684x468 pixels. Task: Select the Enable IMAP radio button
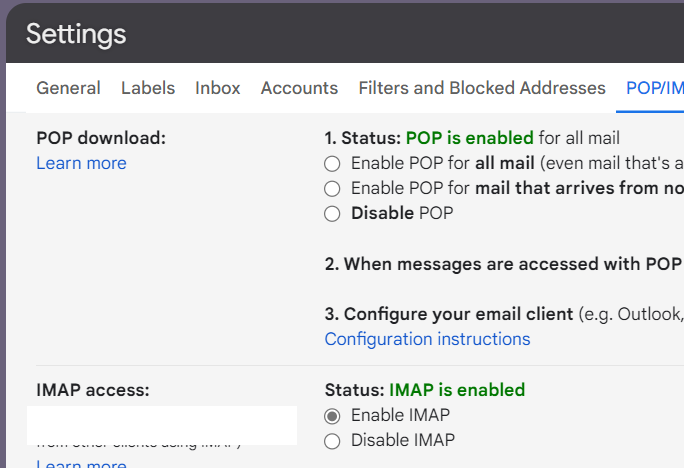[332, 415]
